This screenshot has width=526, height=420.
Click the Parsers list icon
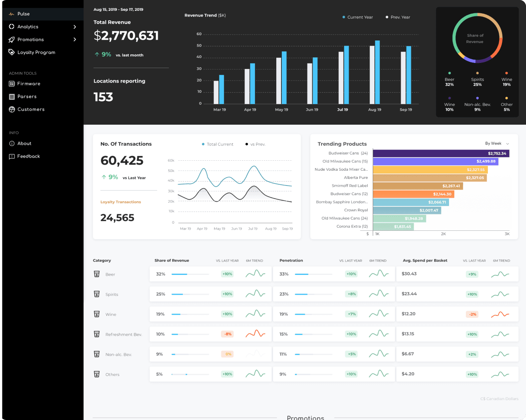coord(12,97)
